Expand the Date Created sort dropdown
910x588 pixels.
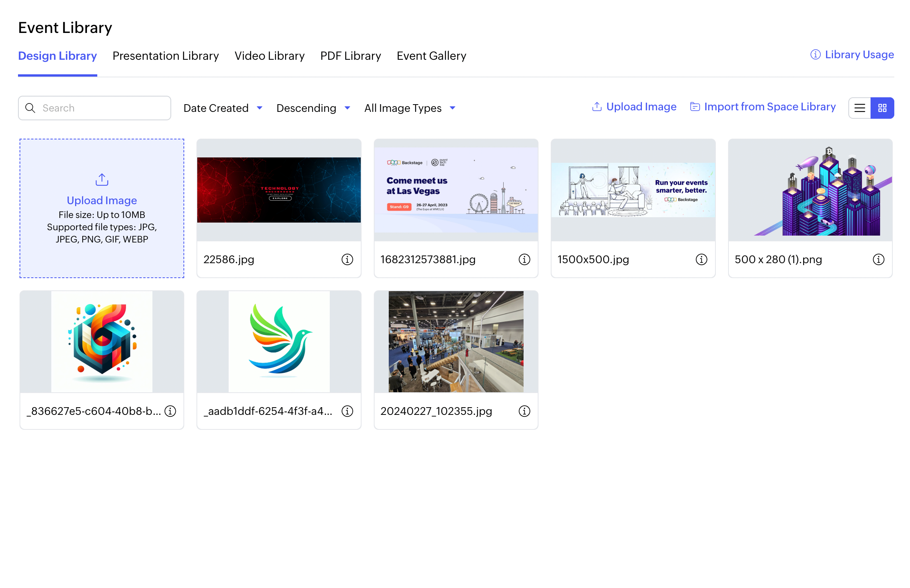point(223,108)
